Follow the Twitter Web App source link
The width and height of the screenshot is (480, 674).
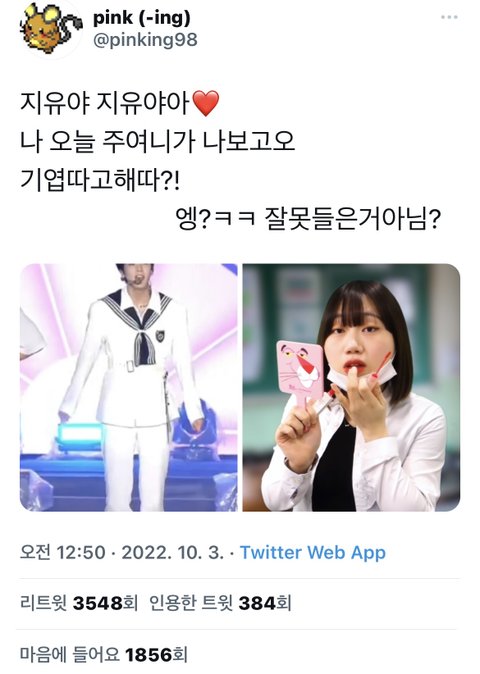tap(312, 552)
